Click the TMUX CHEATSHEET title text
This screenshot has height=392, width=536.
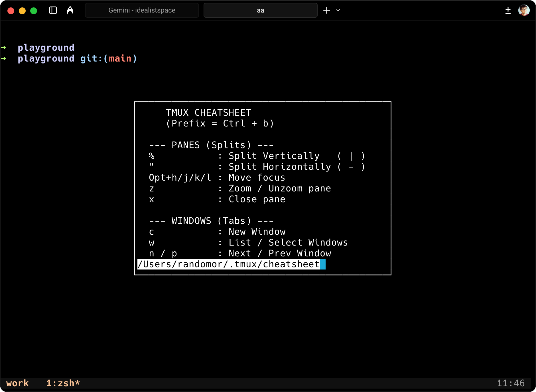click(x=208, y=112)
